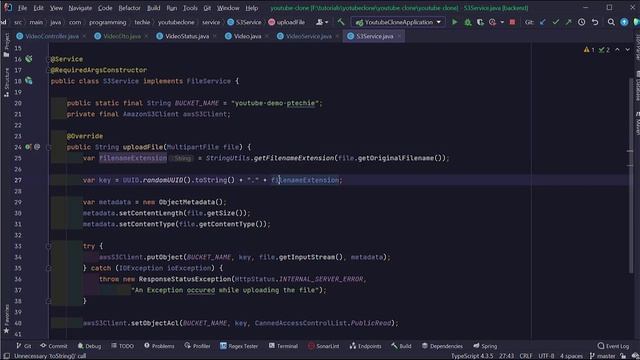Open the profiler run options dropdown arrow
The width and height of the screenshot is (640, 360).
(x=502, y=22)
